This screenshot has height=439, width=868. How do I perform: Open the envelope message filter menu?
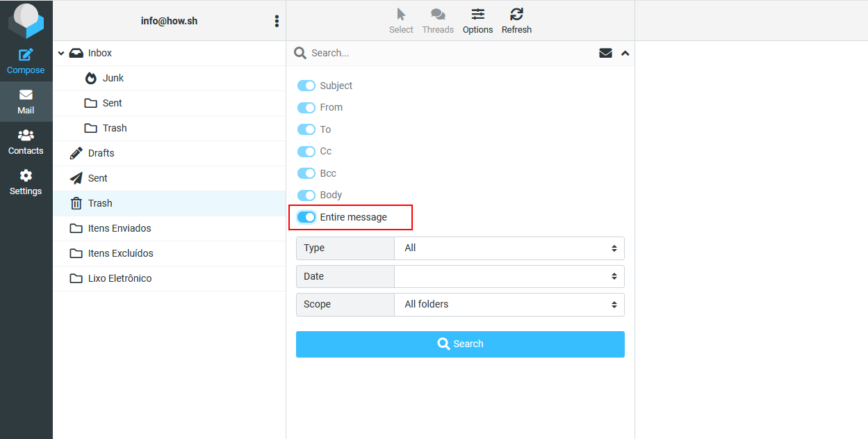[605, 53]
